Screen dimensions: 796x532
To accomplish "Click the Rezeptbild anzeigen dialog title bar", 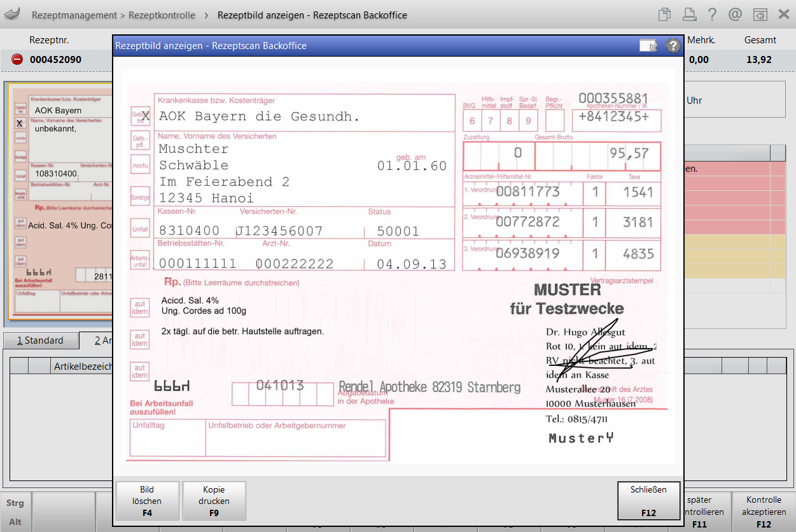I will click(x=398, y=46).
